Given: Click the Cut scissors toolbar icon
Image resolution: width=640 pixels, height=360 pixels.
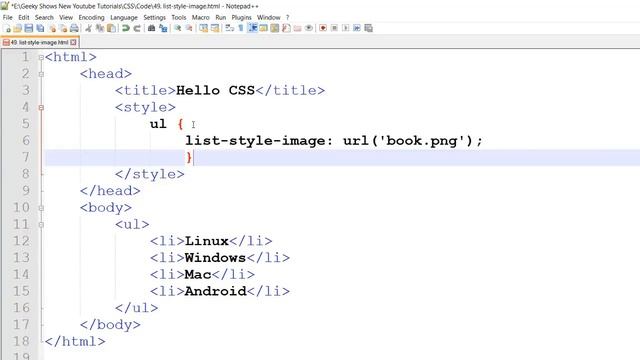Looking at the screenshot, I should point(88,28).
